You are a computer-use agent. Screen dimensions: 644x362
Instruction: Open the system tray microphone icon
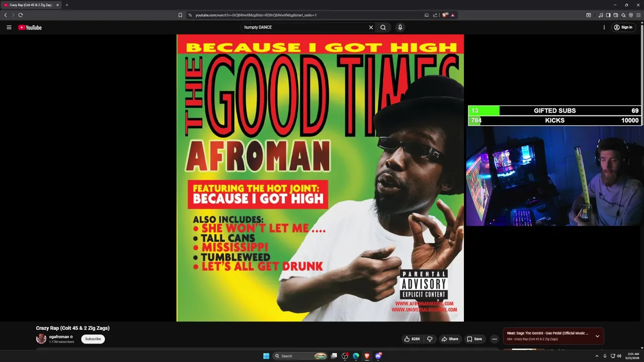tap(605, 356)
